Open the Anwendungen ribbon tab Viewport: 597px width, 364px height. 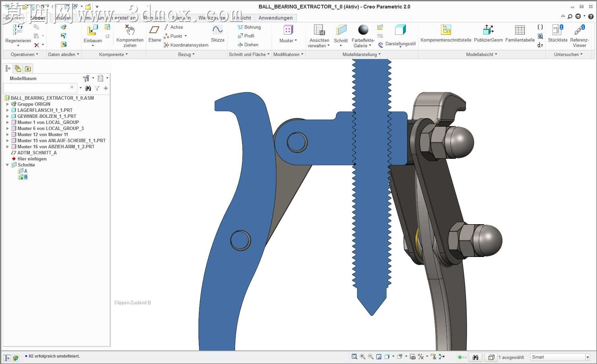pos(276,18)
